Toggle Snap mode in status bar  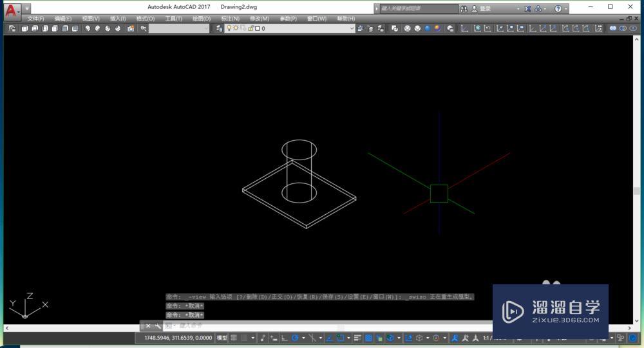[244, 338]
